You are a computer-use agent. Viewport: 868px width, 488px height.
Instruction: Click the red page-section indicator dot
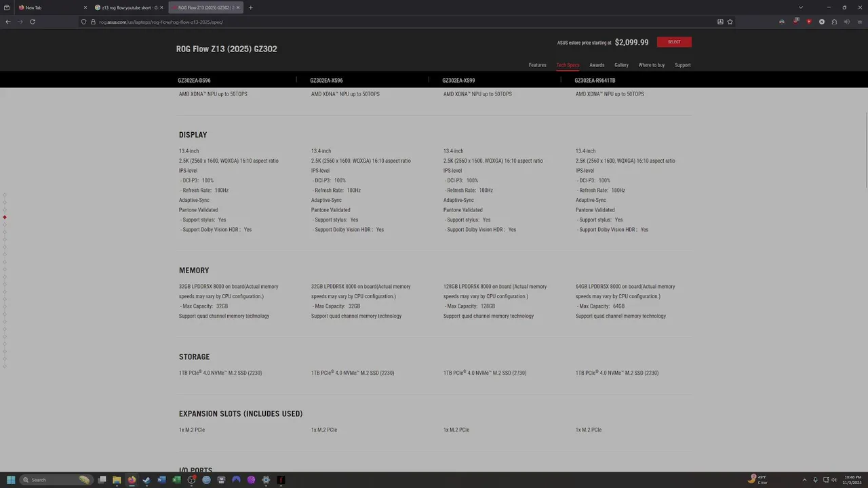(x=5, y=218)
